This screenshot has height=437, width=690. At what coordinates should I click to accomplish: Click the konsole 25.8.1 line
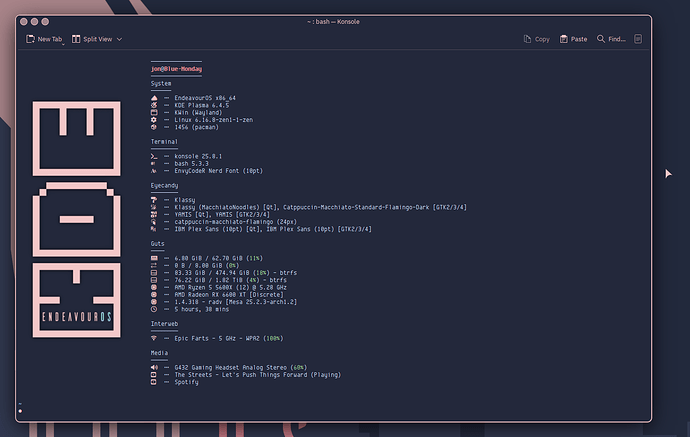(198, 156)
